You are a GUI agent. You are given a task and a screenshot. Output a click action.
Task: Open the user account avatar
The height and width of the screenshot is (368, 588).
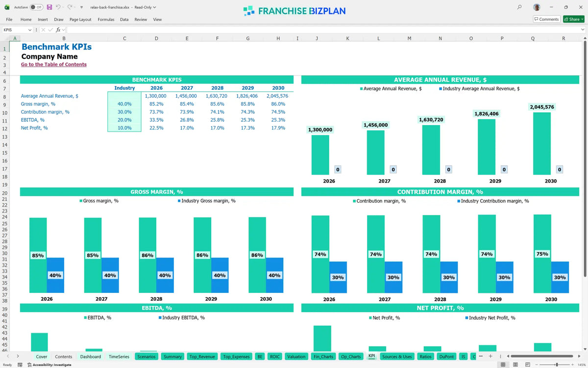pos(537,7)
